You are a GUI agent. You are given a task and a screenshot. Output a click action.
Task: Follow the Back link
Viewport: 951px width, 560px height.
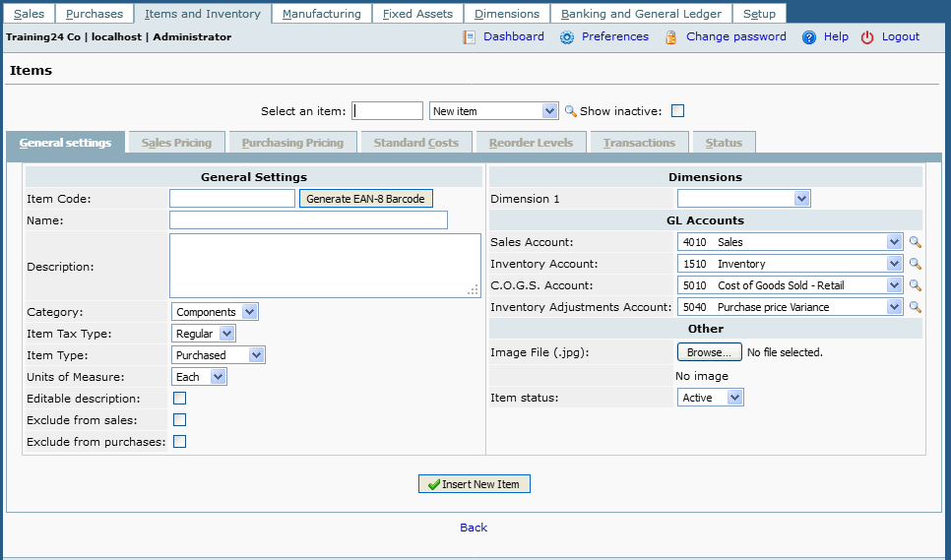[x=474, y=528]
